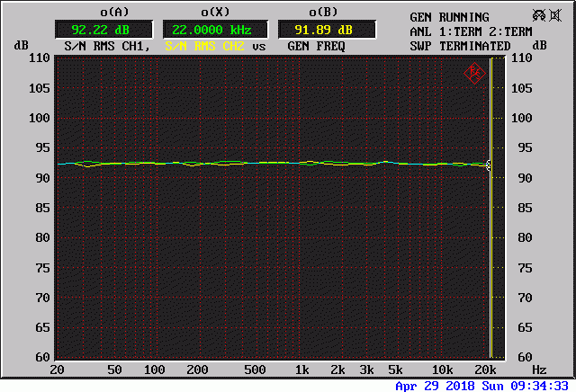Select the o(B) readout field showing 91.89 dB
The image size is (576, 392).
pyautogui.click(x=327, y=30)
